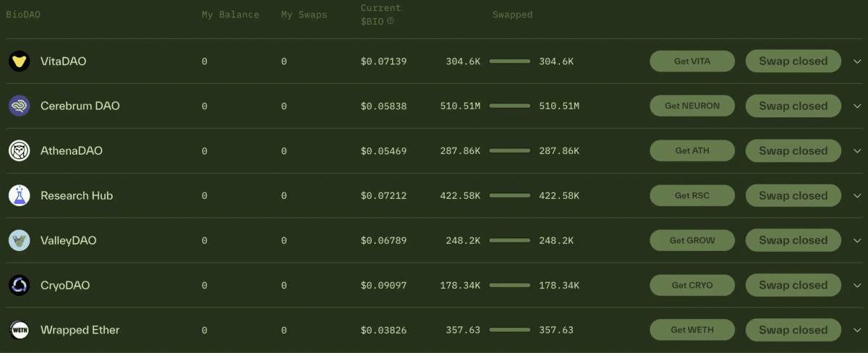
Task: Sort by the Swapped column header
Action: 512,14
